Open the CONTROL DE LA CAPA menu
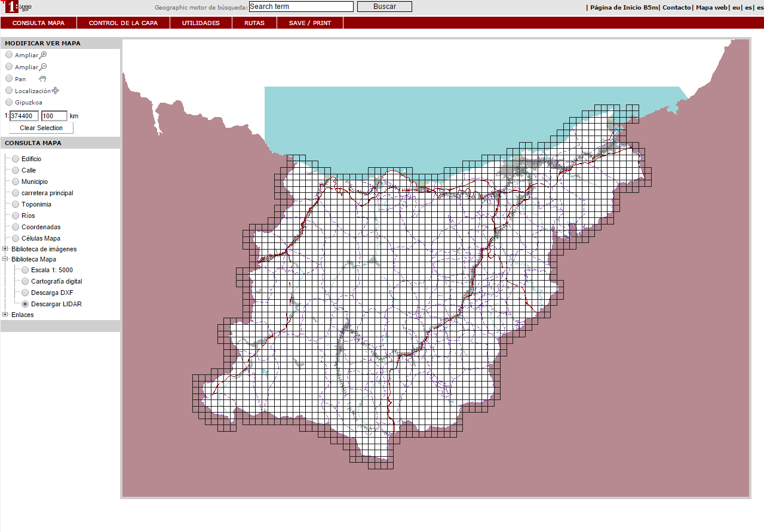 click(x=123, y=23)
